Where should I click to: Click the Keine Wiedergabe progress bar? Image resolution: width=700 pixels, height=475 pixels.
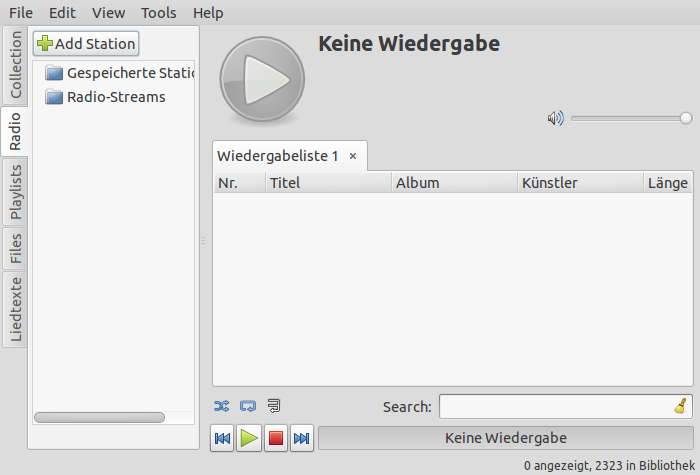pos(505,438)
